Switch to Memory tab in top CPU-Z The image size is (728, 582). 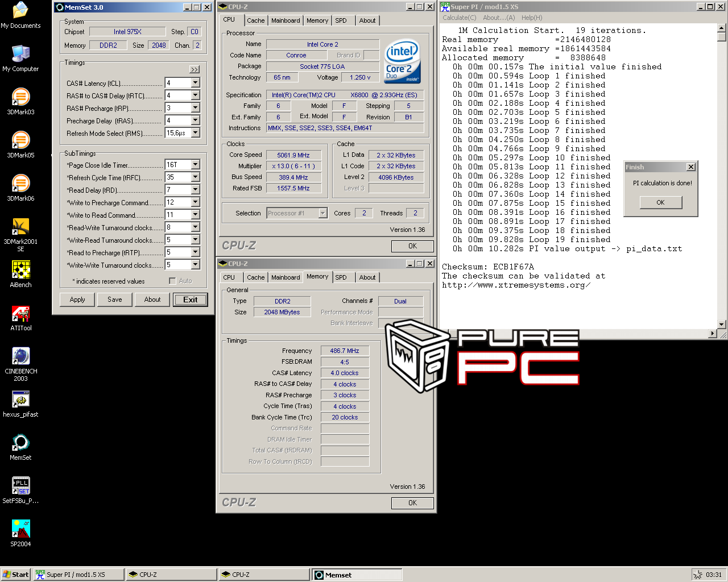(317, 20)
